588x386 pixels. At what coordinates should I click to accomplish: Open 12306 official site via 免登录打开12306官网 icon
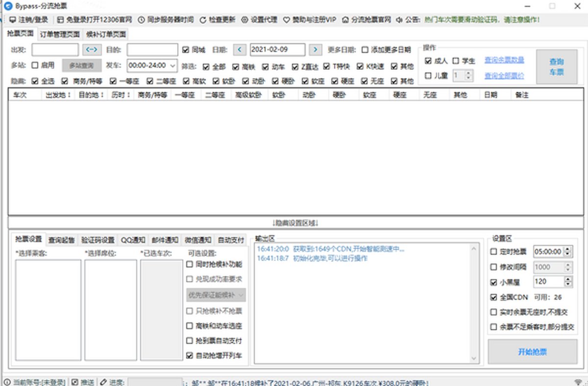point(60,20)
